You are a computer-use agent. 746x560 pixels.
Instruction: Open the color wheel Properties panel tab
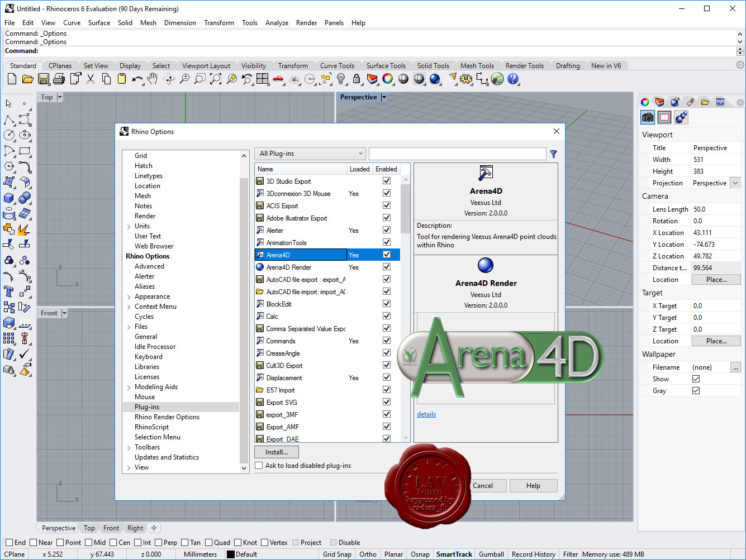click(645, 102)
